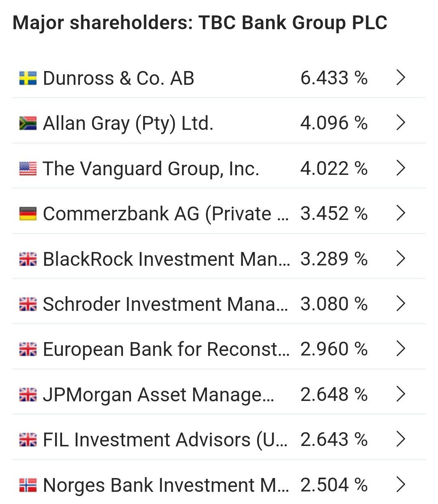
Task: Click Norges Bank Investment shareholder name
Action: [166, 485]
